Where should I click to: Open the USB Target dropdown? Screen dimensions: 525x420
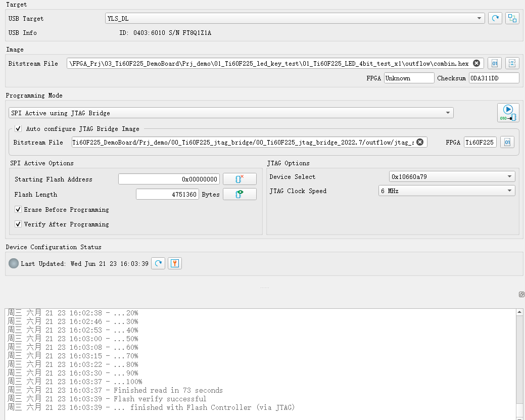click(x=295, y=19)
